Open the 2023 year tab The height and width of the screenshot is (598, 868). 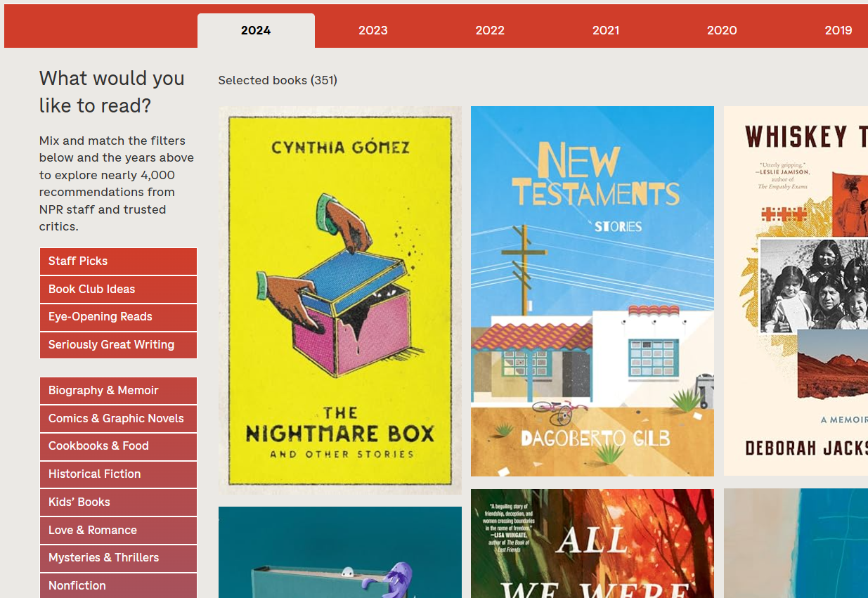[373, 30]
